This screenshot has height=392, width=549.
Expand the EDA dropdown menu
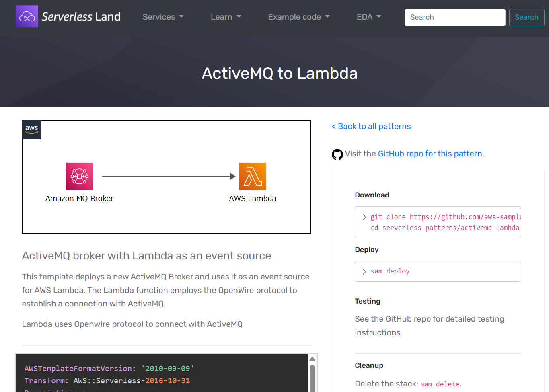[x=369, y=17]
